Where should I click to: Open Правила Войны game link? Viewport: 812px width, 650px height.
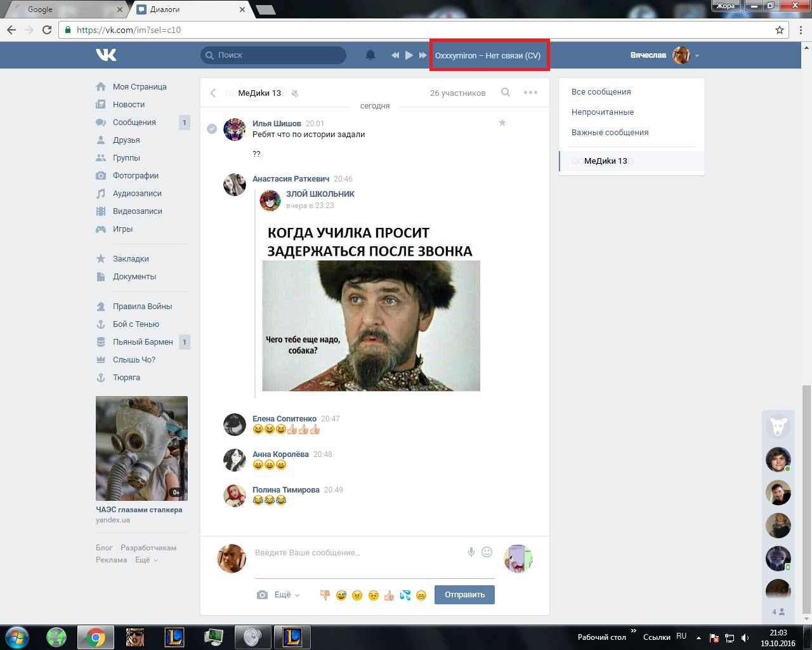click(143, 306)
